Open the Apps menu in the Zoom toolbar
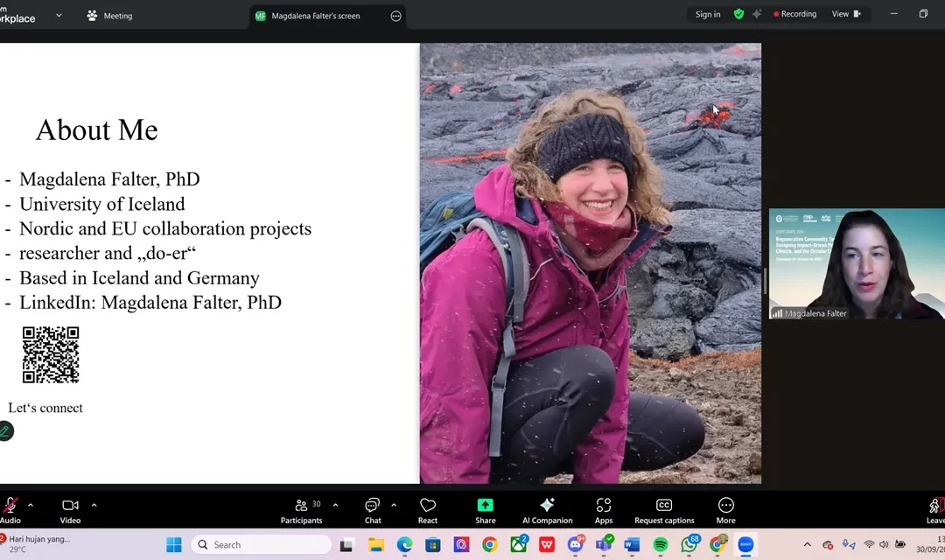Screen dimensions: 945x560 click(x=604, y=508)
